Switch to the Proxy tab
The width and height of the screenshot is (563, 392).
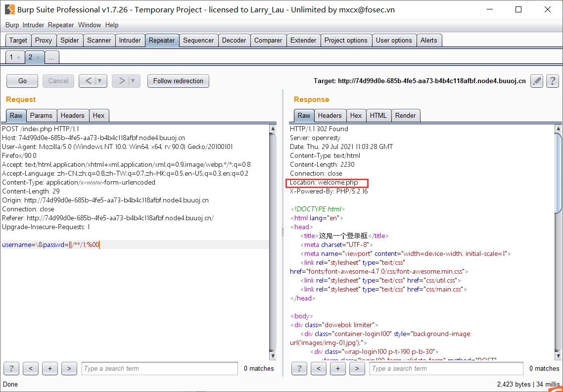(x=44, y=40)
